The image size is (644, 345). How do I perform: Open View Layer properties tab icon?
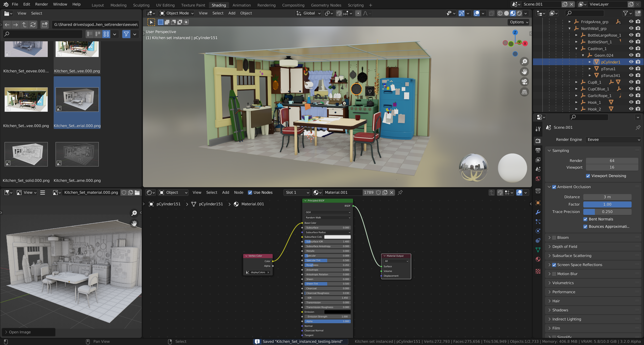tap(538, 160)
